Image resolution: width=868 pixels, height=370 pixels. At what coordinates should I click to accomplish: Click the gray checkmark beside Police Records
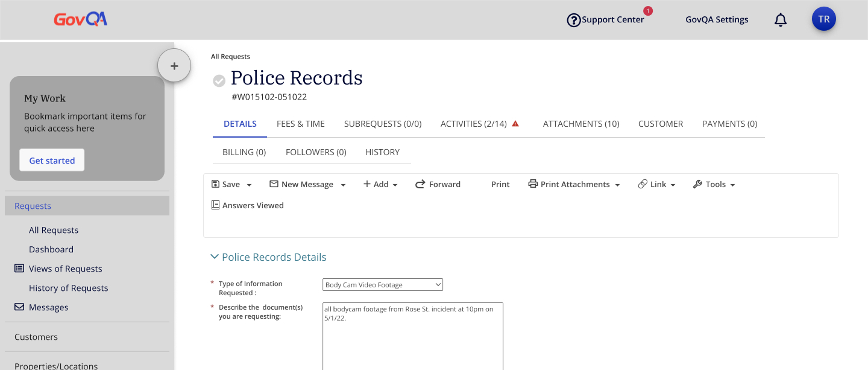(219, 80)
